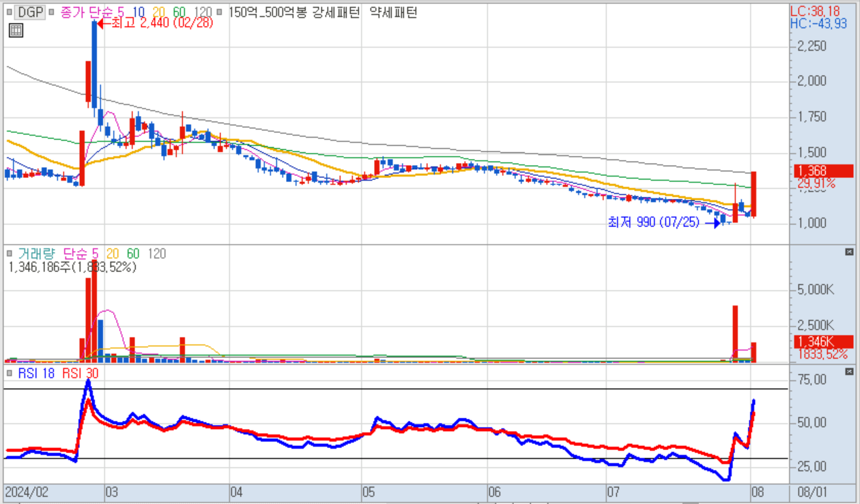Select the green 60 volume average label
Viewport: 860px width, 504px height.
click(x=132, y=254)
